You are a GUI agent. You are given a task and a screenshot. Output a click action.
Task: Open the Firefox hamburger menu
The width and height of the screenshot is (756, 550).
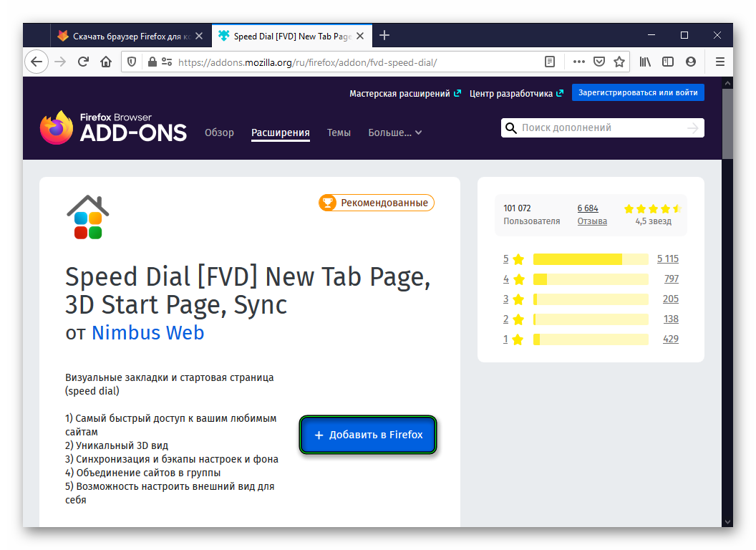point(719,62)
